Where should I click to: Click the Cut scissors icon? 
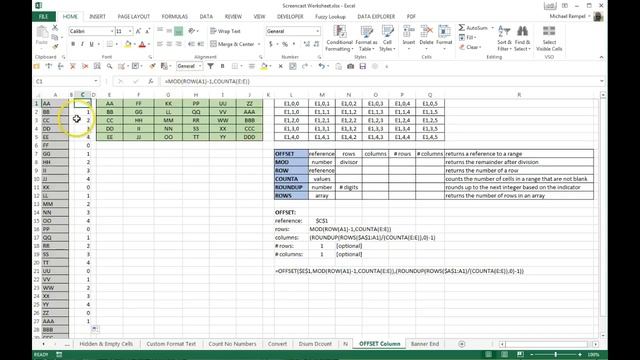point(55,28)
